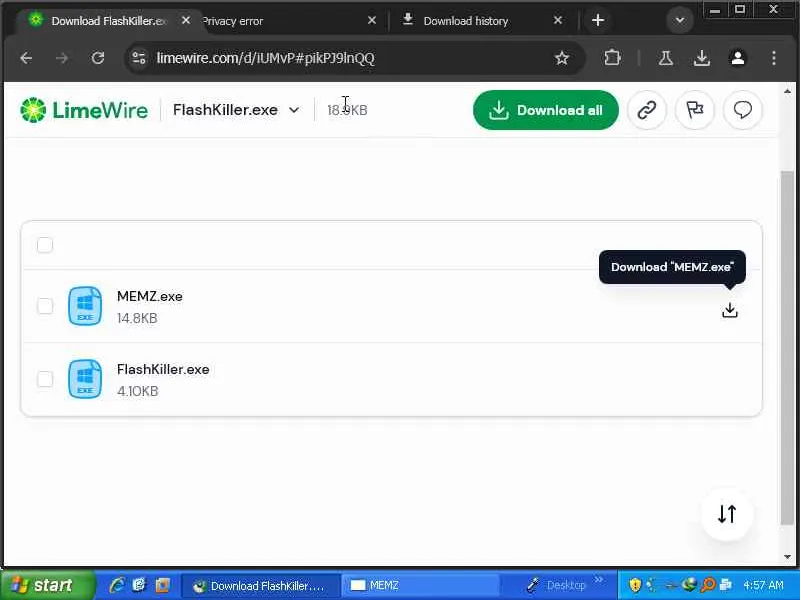Go back with browser back arrow
800x600 pixels.
(27, 58)
